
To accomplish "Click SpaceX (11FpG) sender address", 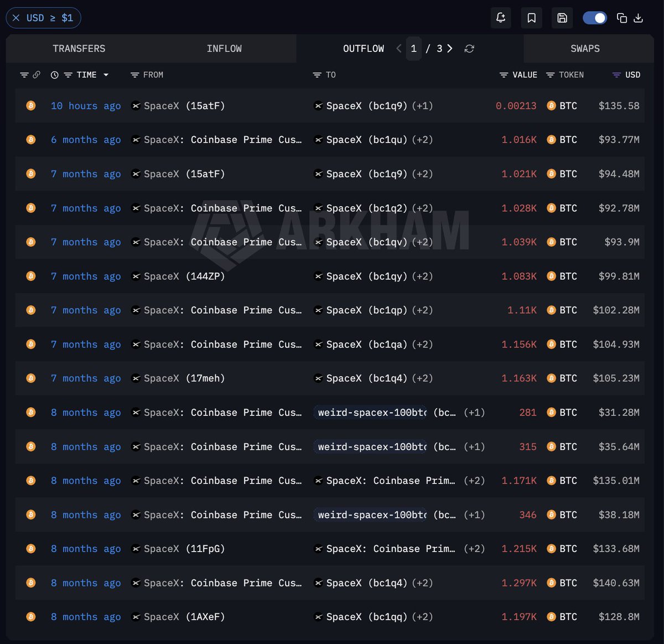I will click(184, 549).
